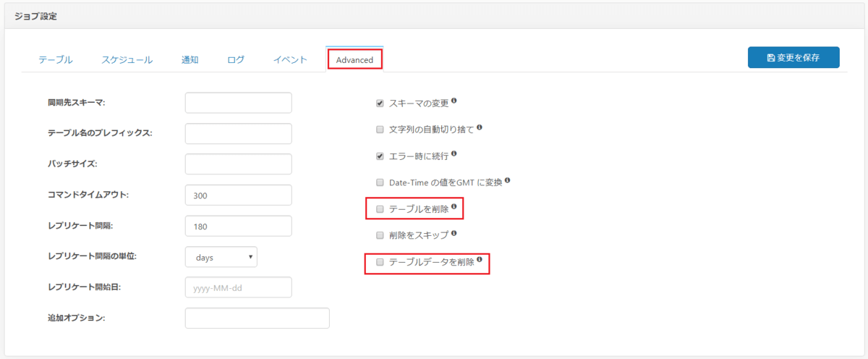
Task: Click info icon next to テーブルを削除
Action: [x=454, y=207]
